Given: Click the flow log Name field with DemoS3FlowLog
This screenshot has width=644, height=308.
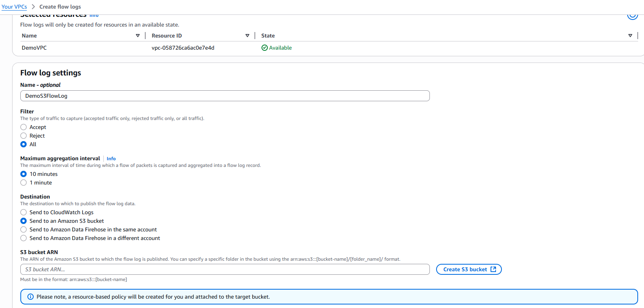Looking at the screenshot, I should pyautogui.click(x=225, y=96).
